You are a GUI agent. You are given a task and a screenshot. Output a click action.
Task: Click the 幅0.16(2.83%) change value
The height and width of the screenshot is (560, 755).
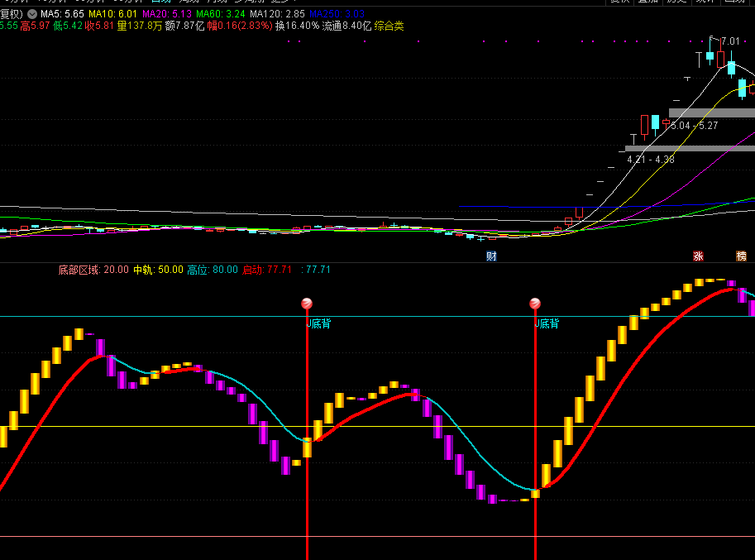coord(240,26)
